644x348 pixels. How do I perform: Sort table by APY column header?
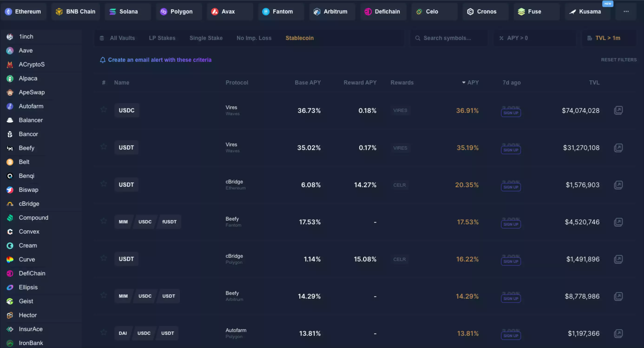tap(471, 82)
